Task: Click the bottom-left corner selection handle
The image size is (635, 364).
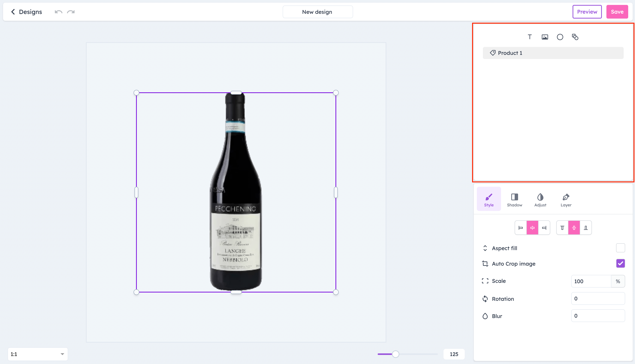Action: (136, 292)
